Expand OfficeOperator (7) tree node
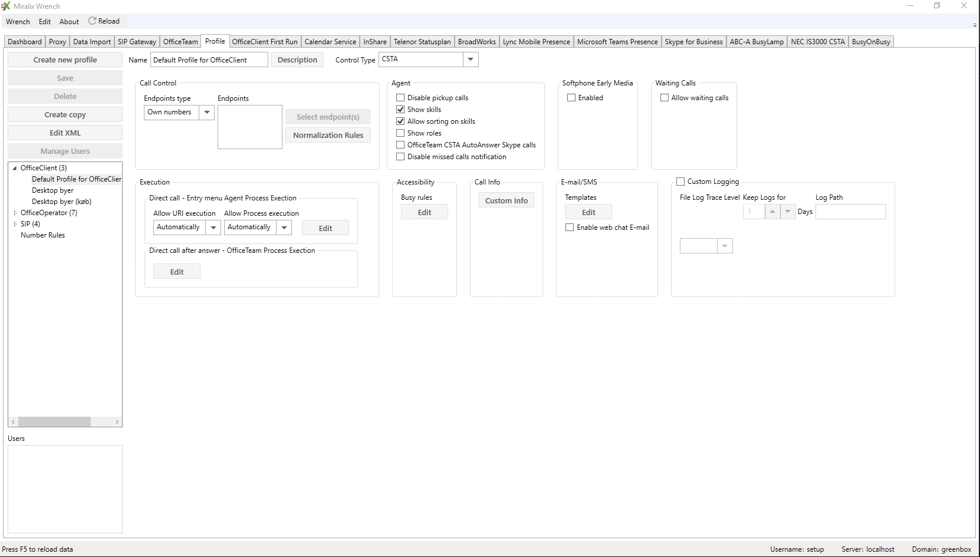The image size is (980, 557). pyautogui.click(x=15, y=213)
